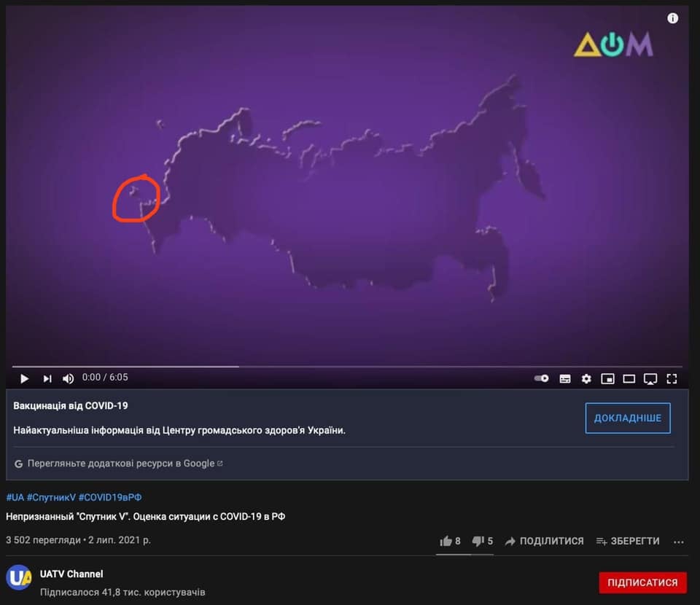This screenshot has width=700, height=605.
Task: Click the ДОКЛАДНІШЕ button
Action: click(628, 418)
